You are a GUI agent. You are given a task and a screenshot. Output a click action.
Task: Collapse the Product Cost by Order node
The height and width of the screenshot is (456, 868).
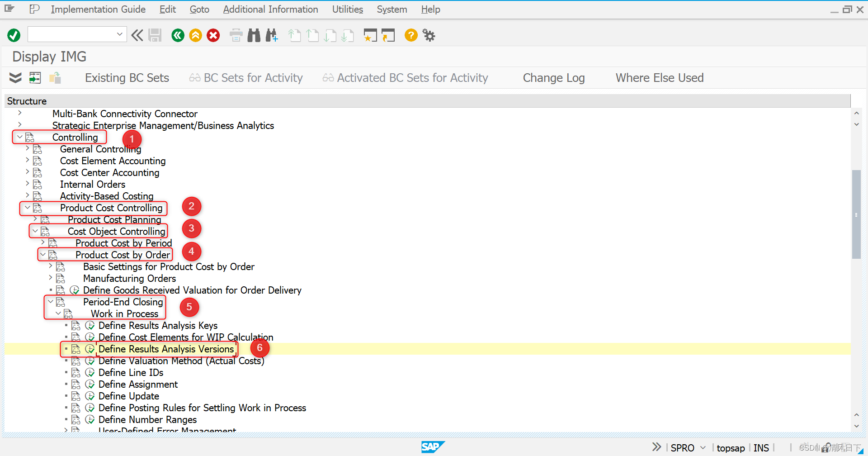point(43,254)
